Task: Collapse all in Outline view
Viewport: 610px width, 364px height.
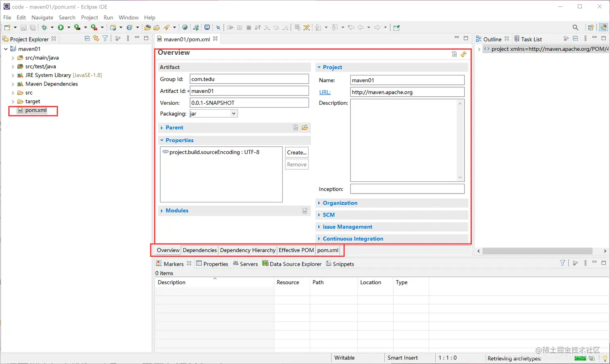Action: [x=575, y=38]
